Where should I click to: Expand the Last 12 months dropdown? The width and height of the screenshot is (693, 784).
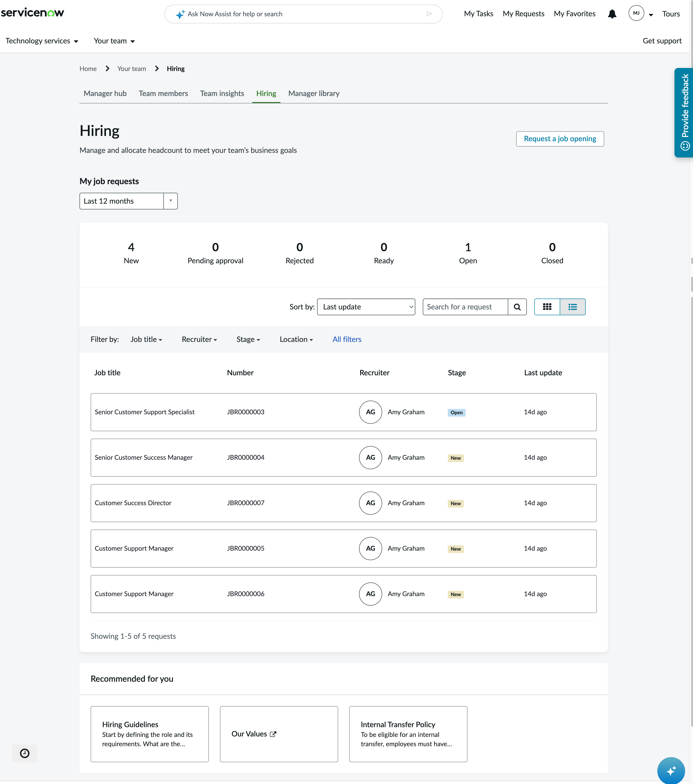coord(128,201)
